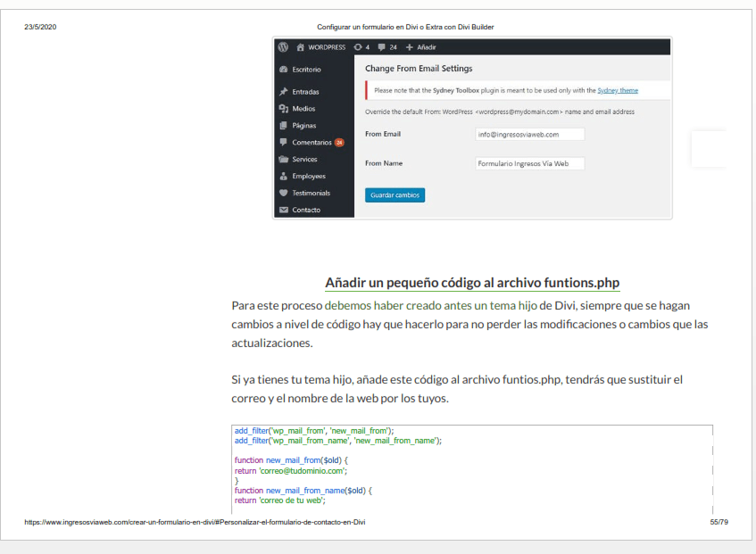Click the Override the default From text

[500, 112]
